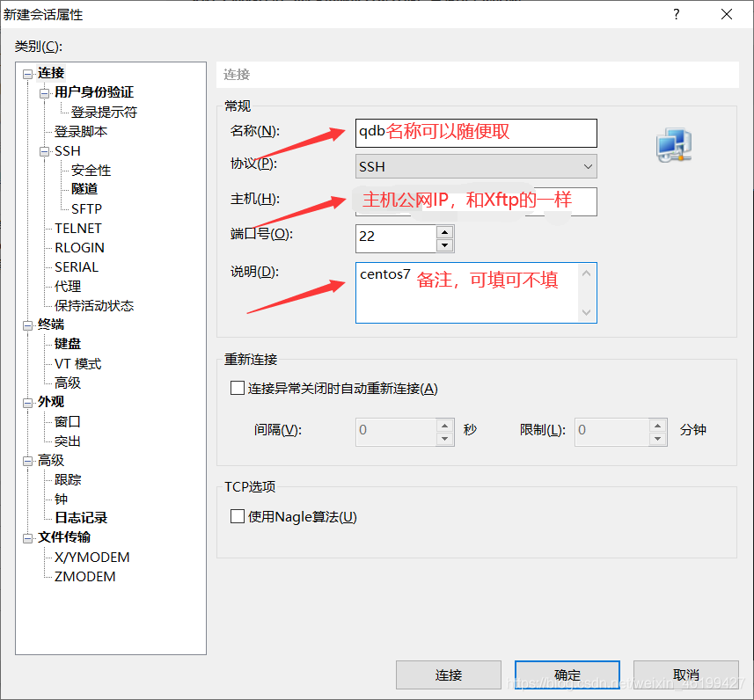The height and width of the screenshot is (700, 754).
Task: Select 跟踪 tree item
Action: [68, 480]
